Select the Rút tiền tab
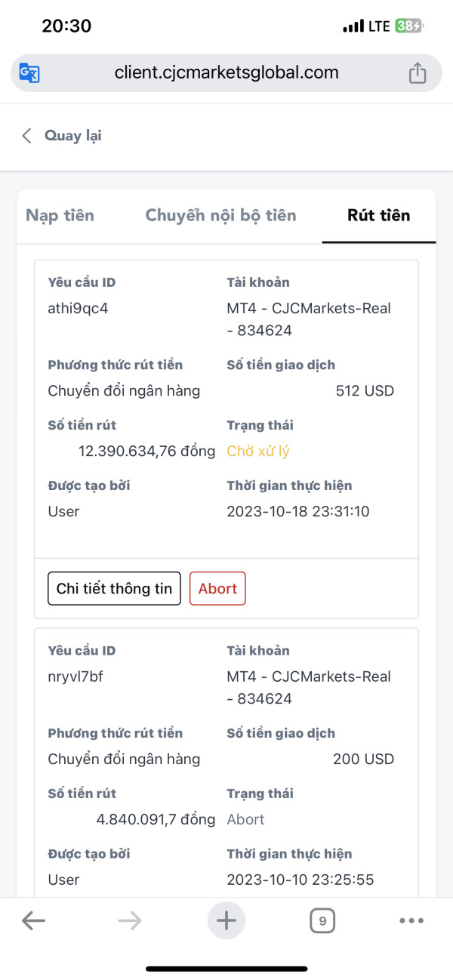The height and width of the screenshot is (980, 453). coord(379,216)
